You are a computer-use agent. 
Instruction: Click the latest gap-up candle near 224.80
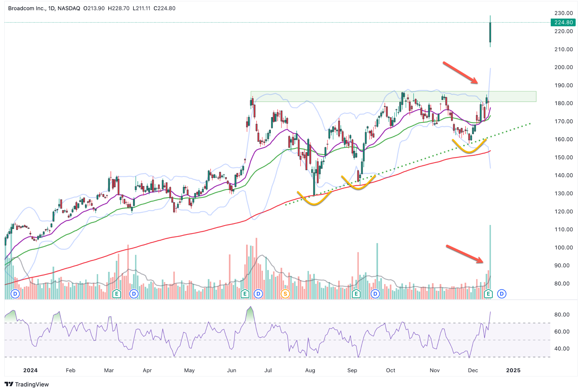coord(490,32)
